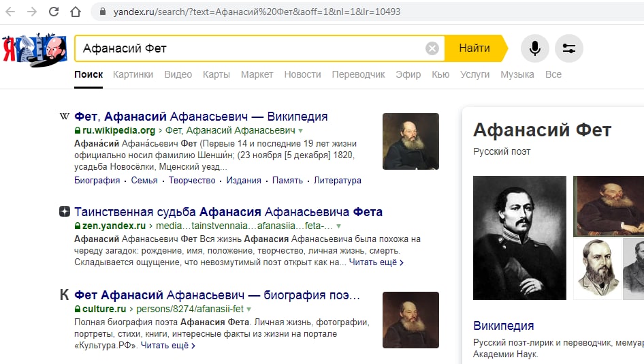Clear the search query with the X icon

click(x=432, y=48)
